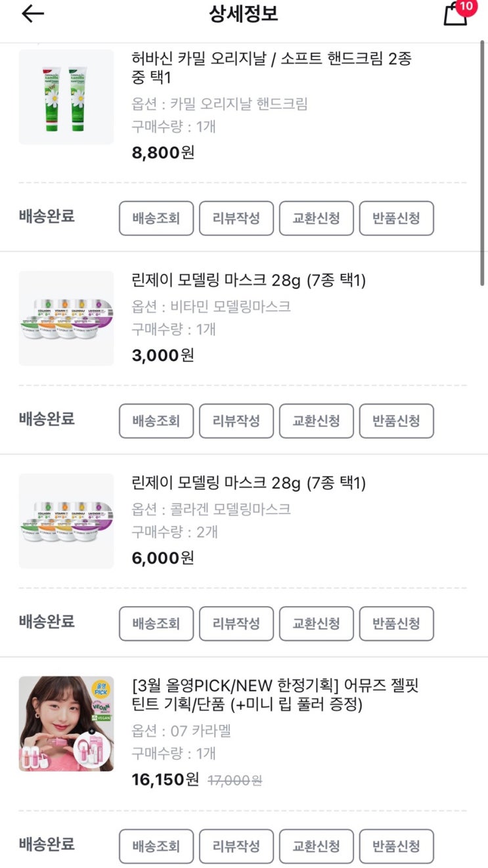Request exchange for Herbacin hand cream

click(316, 218)
